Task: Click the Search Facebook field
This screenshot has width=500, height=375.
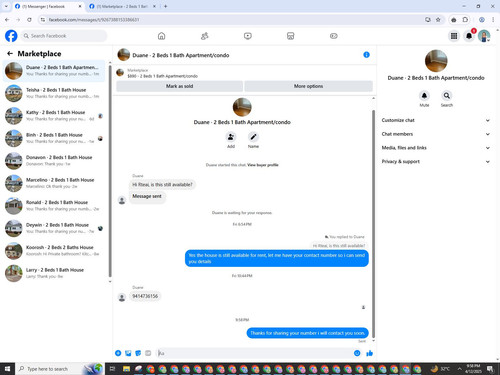Action: tap(64, 36)
